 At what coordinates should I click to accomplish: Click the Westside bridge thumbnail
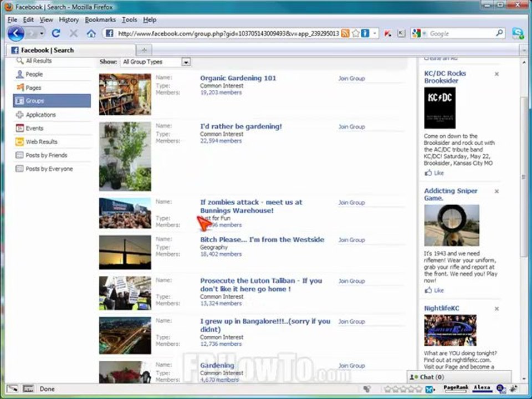click(125, 252)
